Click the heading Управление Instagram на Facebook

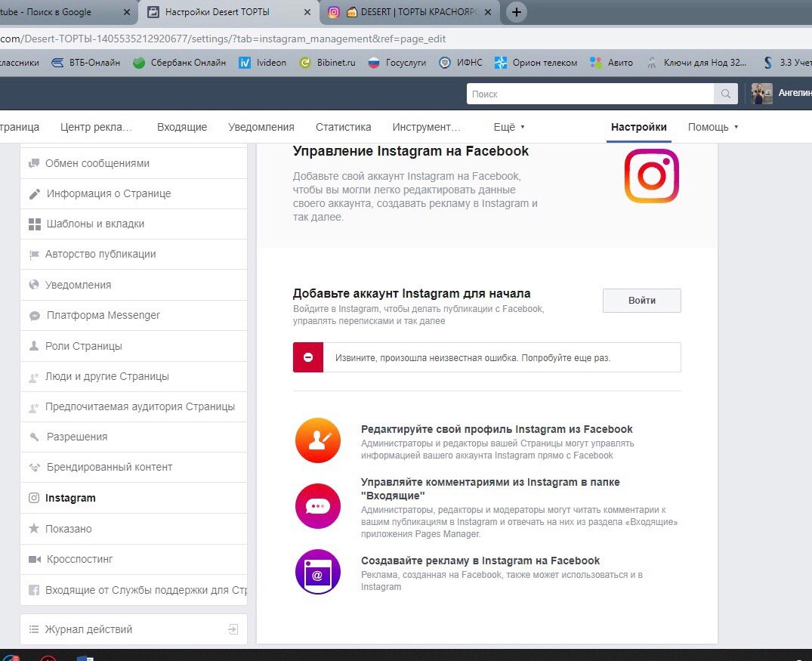pyautogui.click(x=411, y=151)
